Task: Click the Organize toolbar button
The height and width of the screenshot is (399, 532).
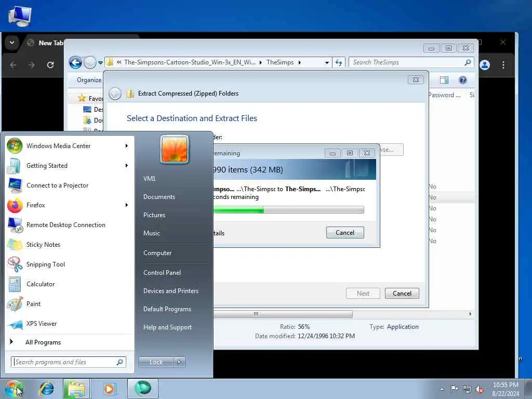Action: [x=89, y=80]
